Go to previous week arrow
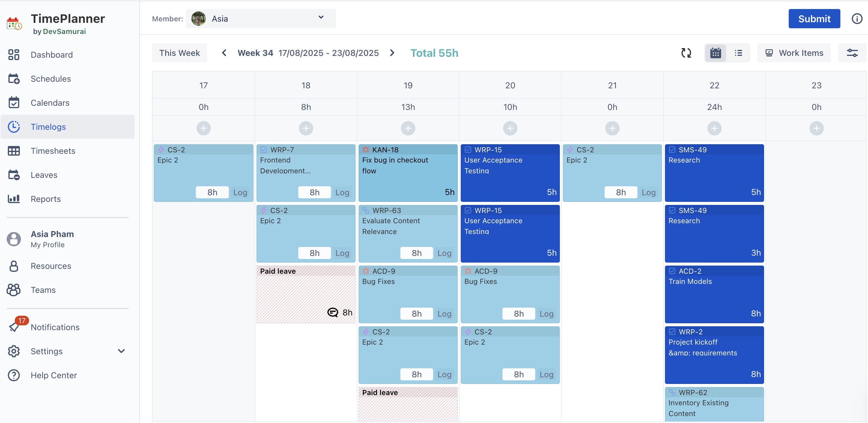868x423 pixels. pos(224,53)
